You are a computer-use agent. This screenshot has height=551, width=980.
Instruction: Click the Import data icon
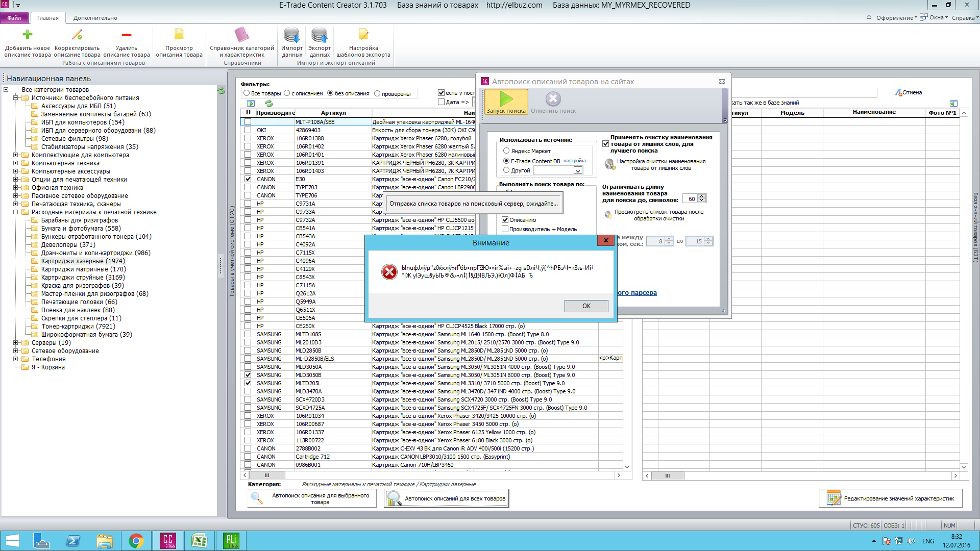pos(292,35)
